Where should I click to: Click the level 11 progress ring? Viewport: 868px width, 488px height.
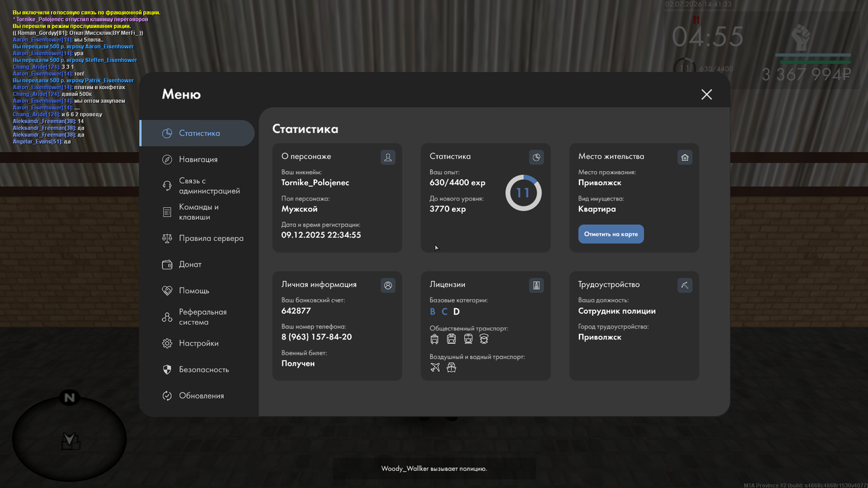pyautogui.click(x=523, y=193)
